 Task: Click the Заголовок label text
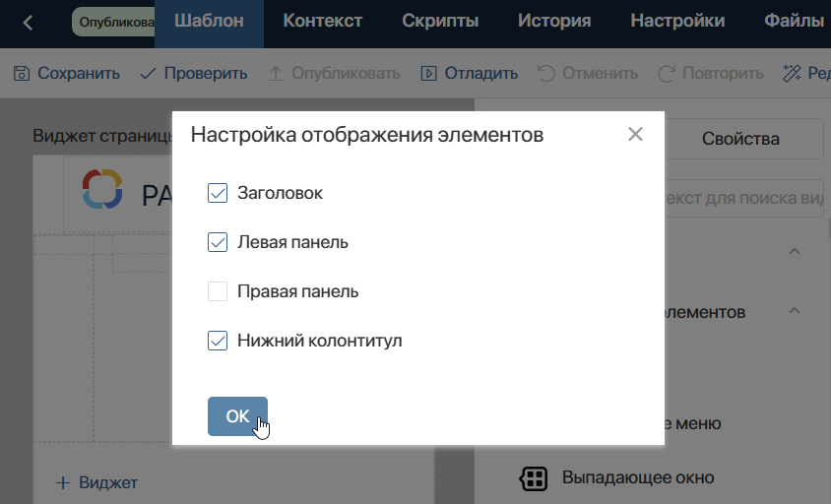(x=280, y=193)
